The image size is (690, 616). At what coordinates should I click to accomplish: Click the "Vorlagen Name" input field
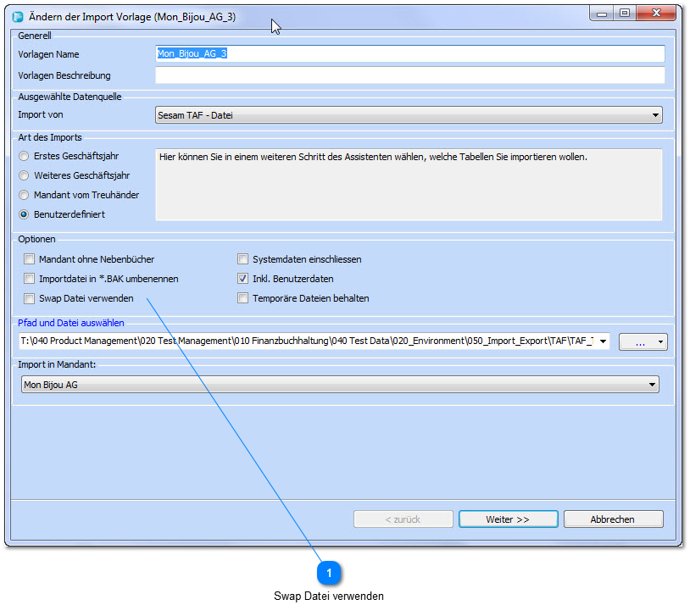tap(407, 53)
